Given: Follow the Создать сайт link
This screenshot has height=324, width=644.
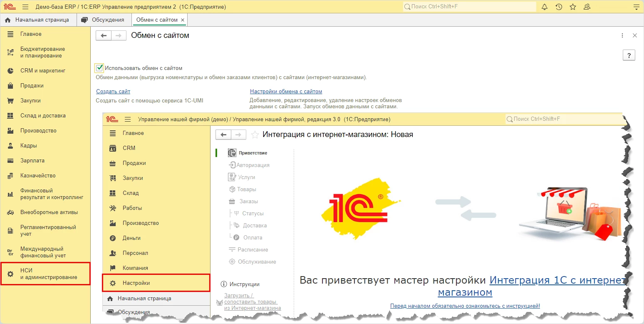Looking at the screenshot, I should coord(113,92).
